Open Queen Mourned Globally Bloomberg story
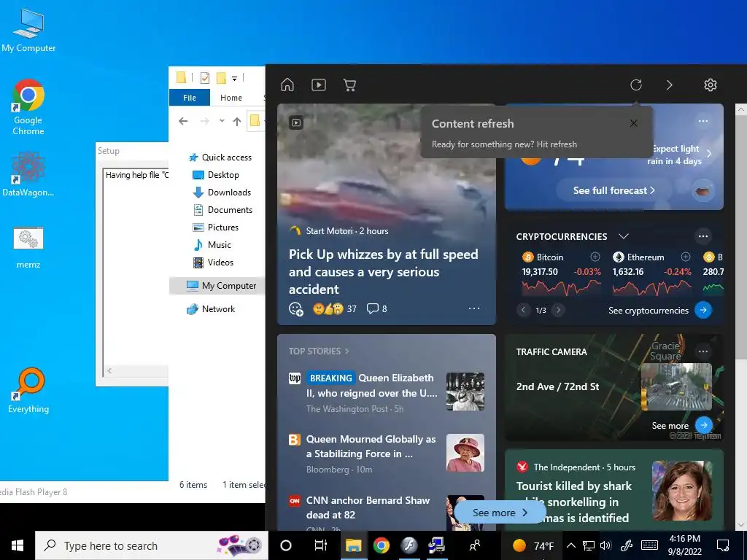747x560 pixels. click(x=371, y=446)
